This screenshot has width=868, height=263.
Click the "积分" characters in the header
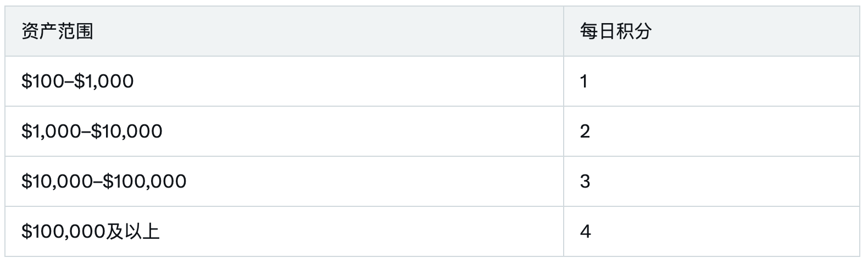point(633,31)
